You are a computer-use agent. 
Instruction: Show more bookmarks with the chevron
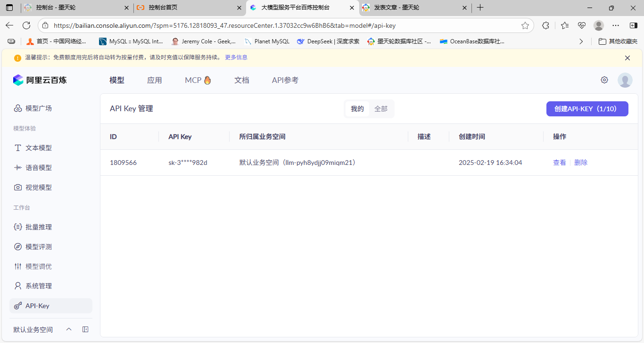point(581,41)
